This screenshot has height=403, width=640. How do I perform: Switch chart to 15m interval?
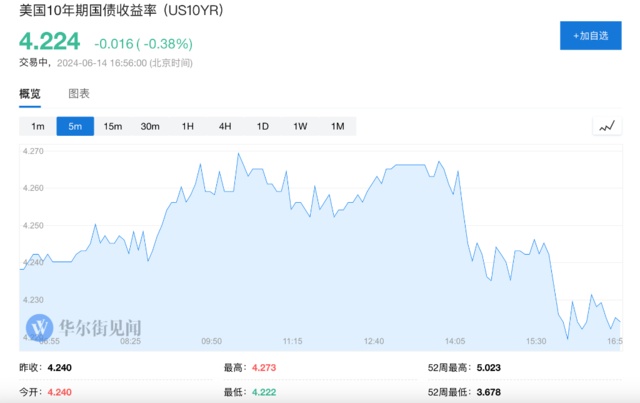coord(113,126)
